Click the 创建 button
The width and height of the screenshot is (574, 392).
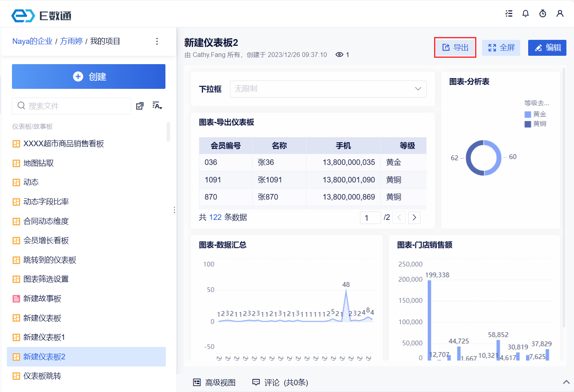(x=88, y=76)
